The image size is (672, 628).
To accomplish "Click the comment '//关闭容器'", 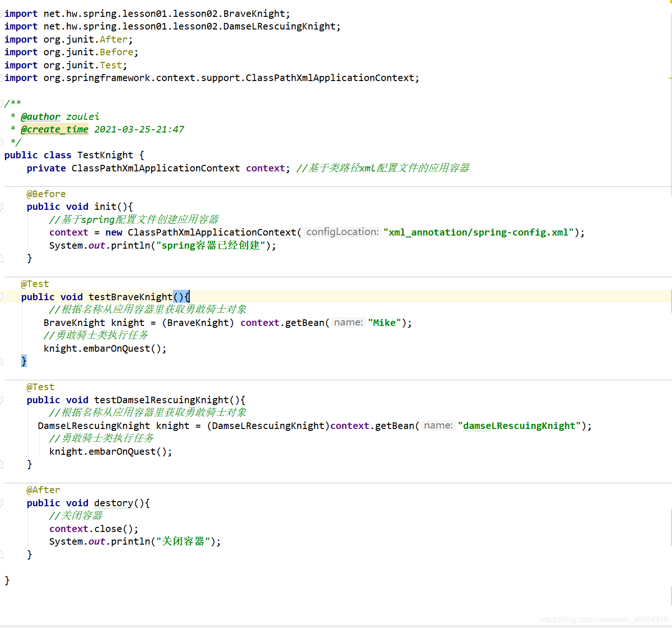I will (76, 516).
